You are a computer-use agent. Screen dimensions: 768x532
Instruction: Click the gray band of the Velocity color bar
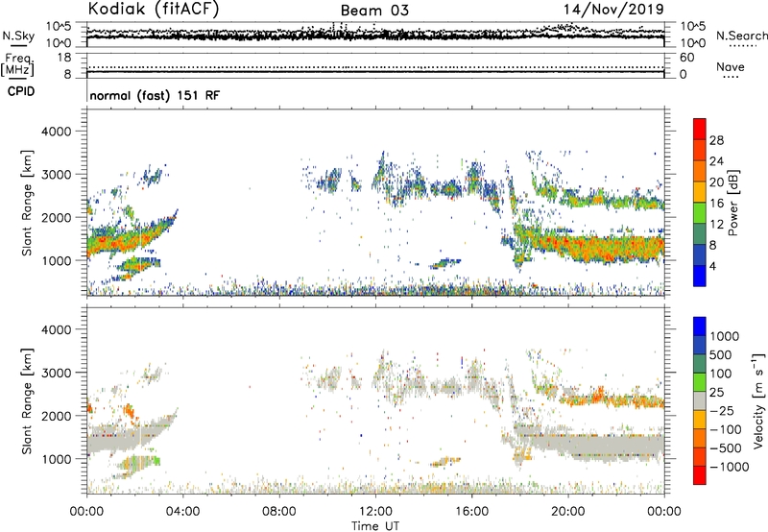coord(700,400)
